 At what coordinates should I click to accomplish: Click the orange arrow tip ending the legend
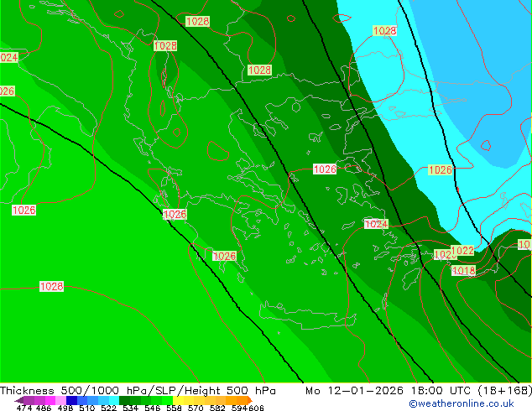click(250, 400)
